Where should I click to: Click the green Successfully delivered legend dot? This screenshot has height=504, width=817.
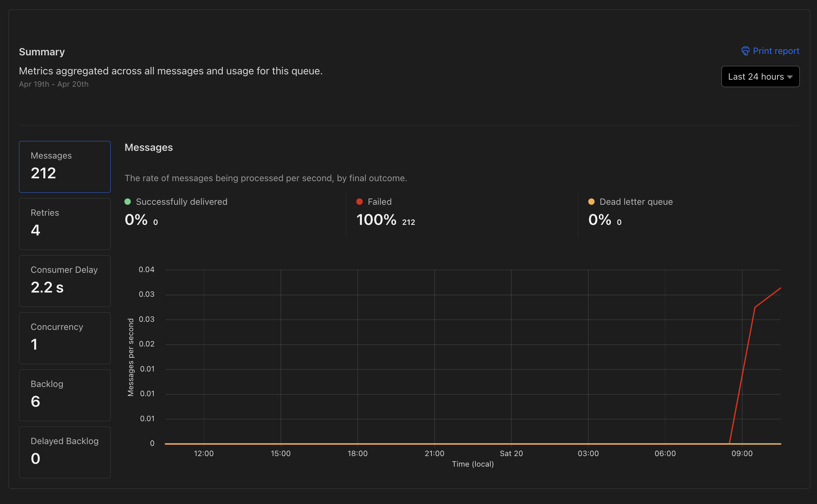tap(128, 202)
